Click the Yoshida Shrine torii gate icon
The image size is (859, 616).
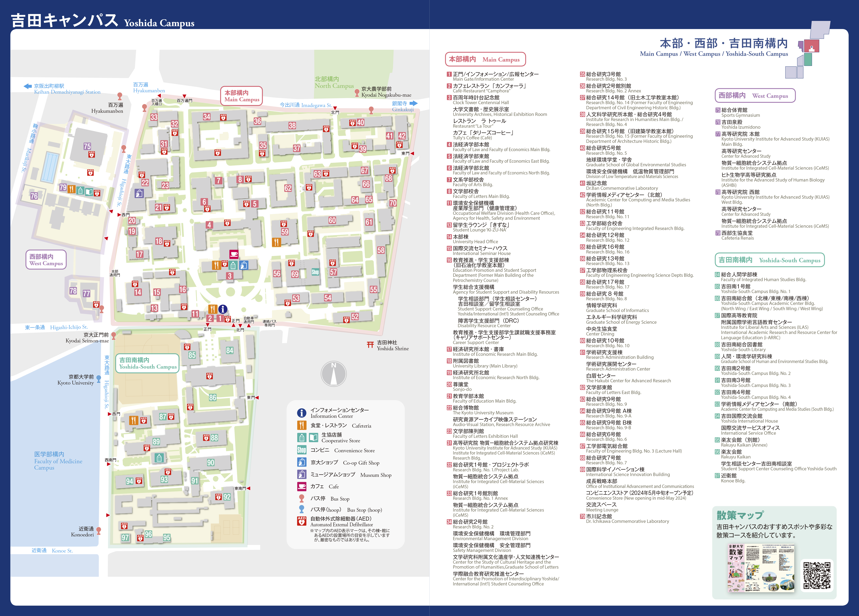[x=370, y=344]
